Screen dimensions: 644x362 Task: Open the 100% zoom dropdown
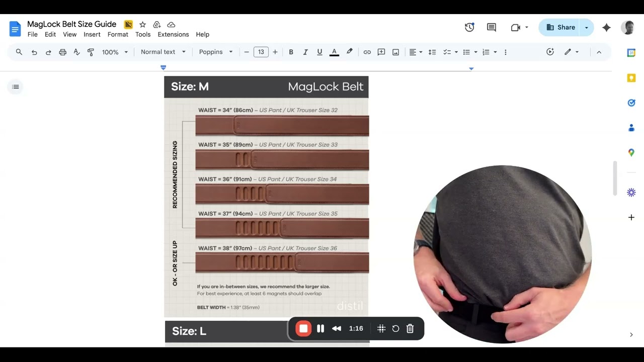115,52
